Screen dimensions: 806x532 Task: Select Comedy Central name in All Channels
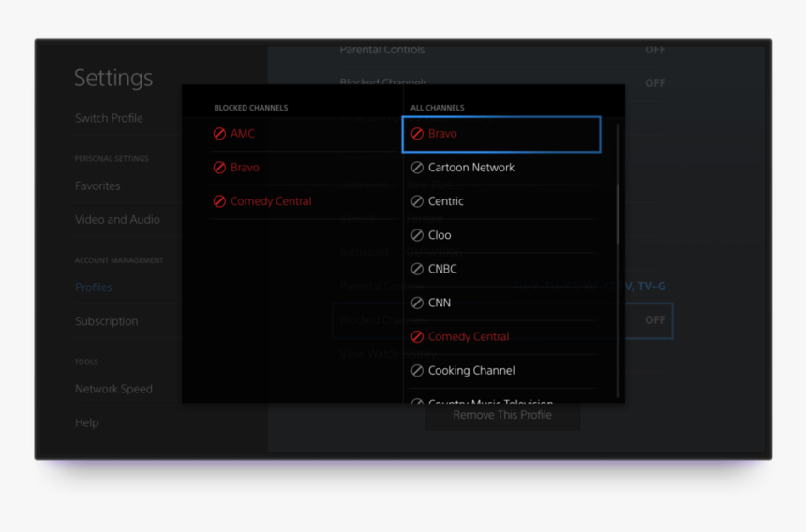click(469, 337)
